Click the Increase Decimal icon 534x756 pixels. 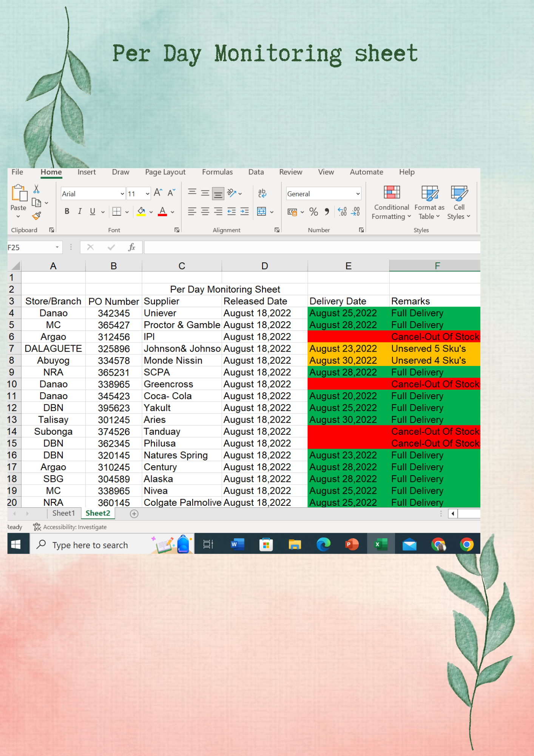[342, 212]
